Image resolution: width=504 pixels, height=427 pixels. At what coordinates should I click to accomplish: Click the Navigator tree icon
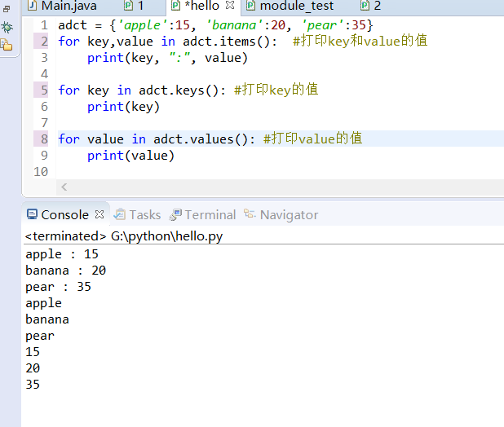point(250,213)
